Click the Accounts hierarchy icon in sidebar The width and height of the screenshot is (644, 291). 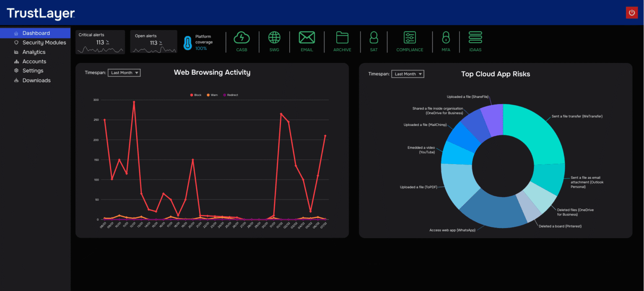click(x=16, y=61)
